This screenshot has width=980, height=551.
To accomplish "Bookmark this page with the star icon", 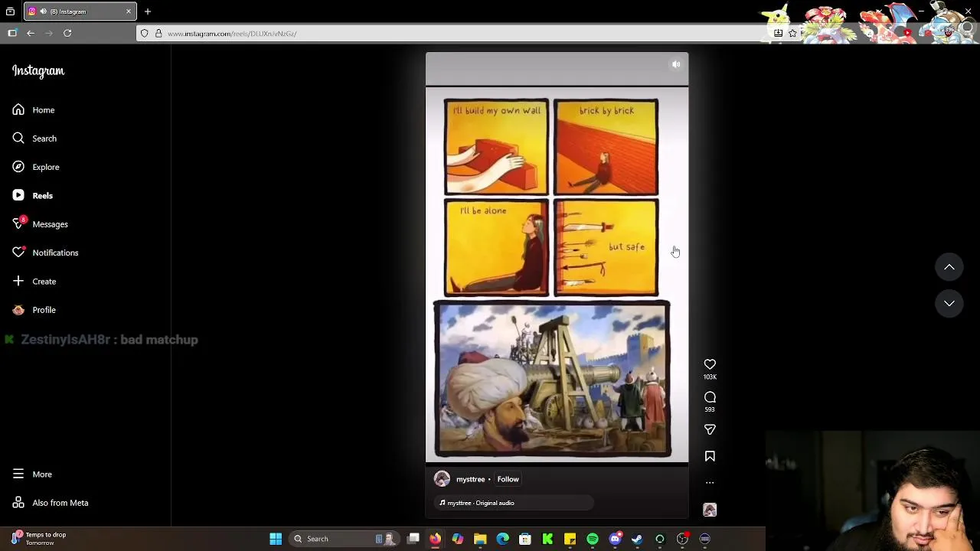I will click(x=792, y=33).
